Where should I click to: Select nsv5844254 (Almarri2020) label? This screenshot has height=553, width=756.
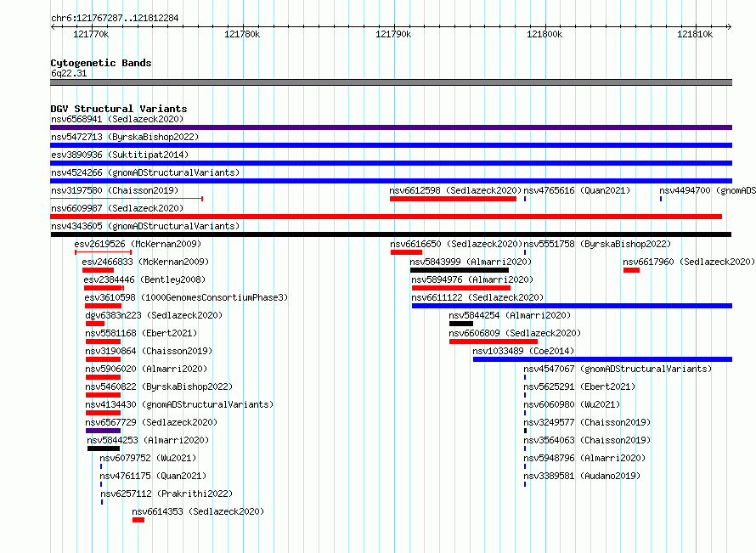pos(510,315)
